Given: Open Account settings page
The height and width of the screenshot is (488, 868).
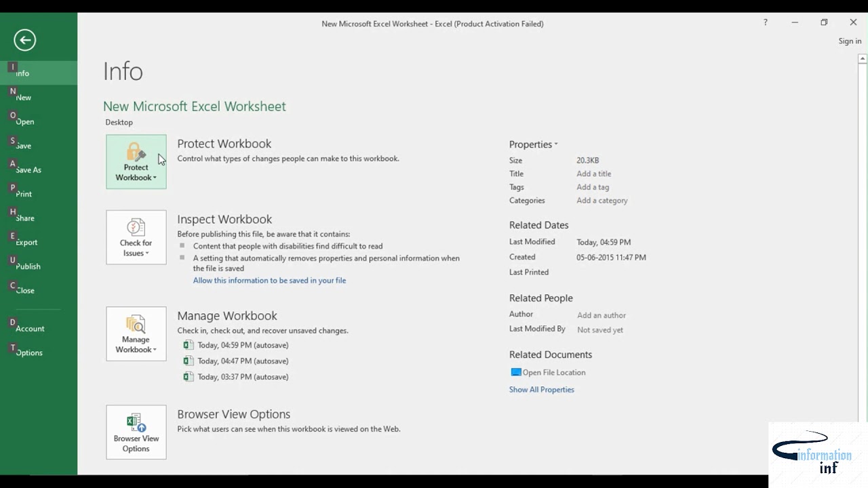Looking at the screenshot, I should click(39, 329).
